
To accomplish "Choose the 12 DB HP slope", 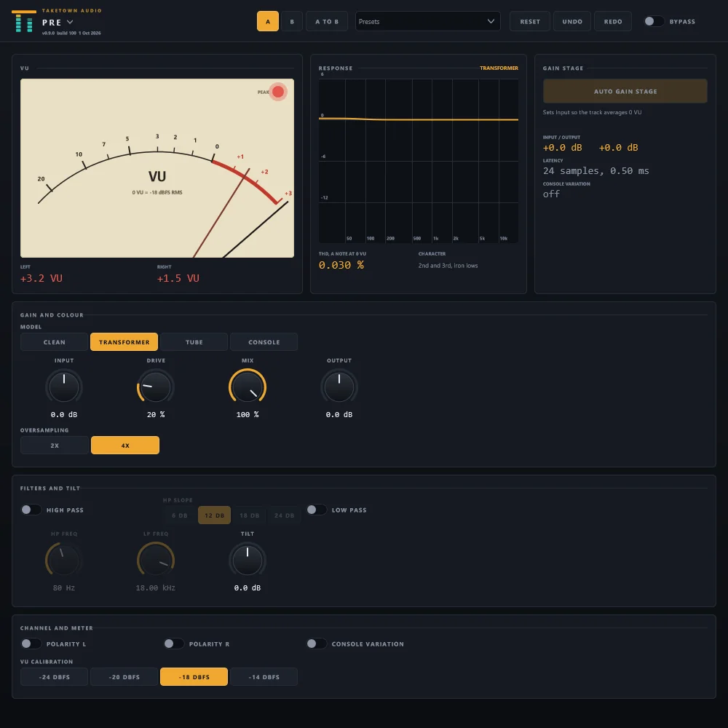I will point(215,515).
